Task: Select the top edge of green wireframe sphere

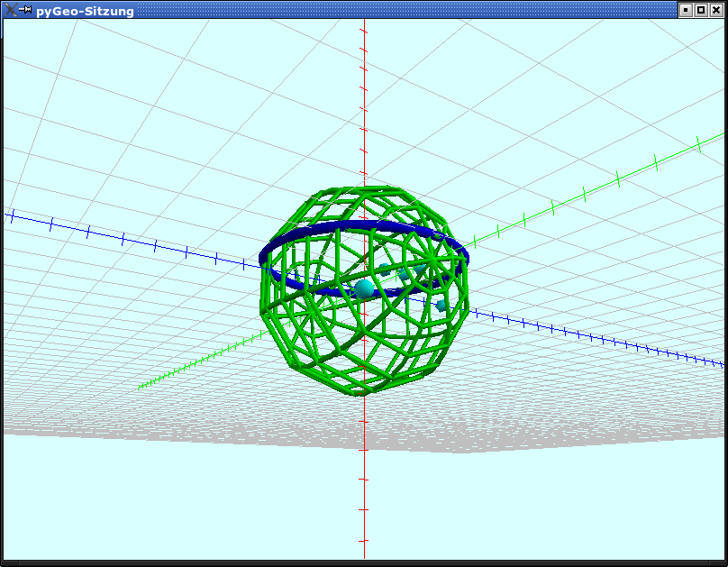Action: tap(365, 189)
